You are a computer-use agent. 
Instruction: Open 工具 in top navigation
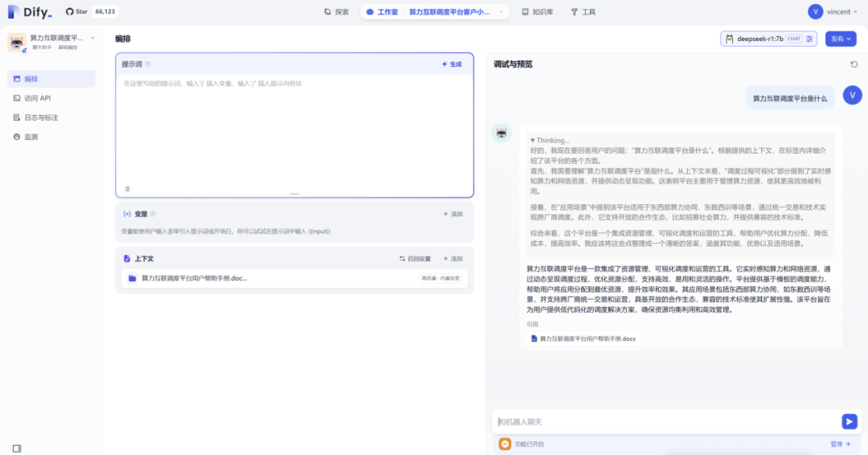click(x=583, y=11)
